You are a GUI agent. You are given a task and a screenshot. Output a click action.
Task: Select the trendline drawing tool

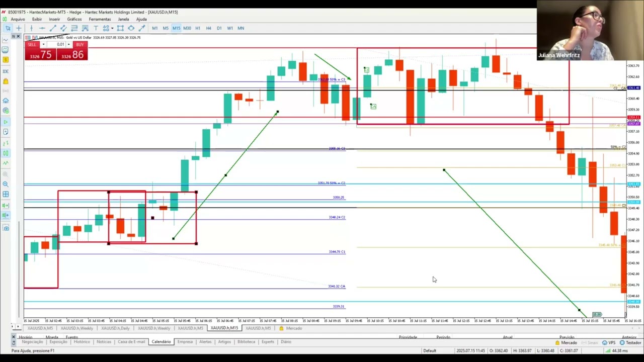[53, 28]
